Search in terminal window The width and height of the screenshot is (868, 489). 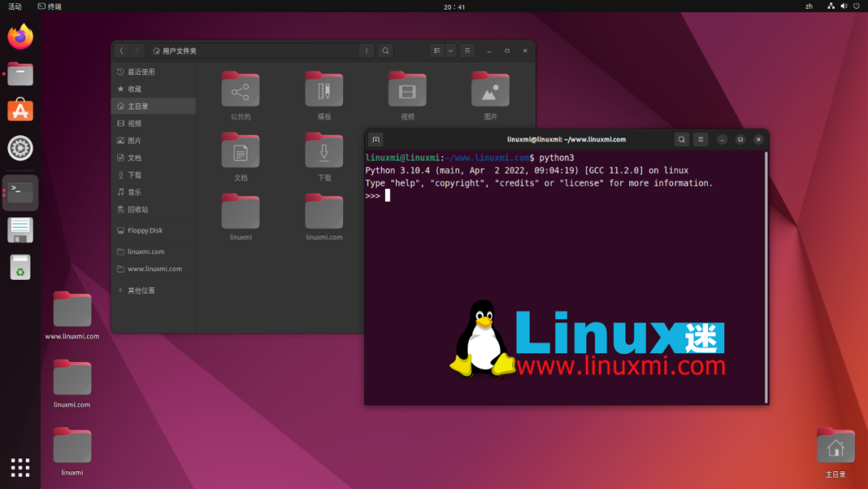click(x=682, y=140)
